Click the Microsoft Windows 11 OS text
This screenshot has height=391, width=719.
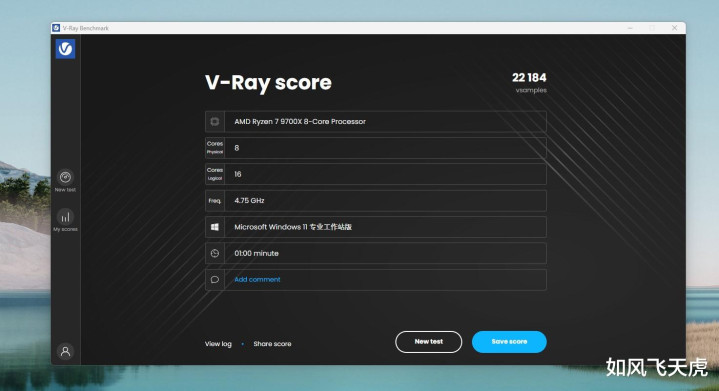[293, 227]
